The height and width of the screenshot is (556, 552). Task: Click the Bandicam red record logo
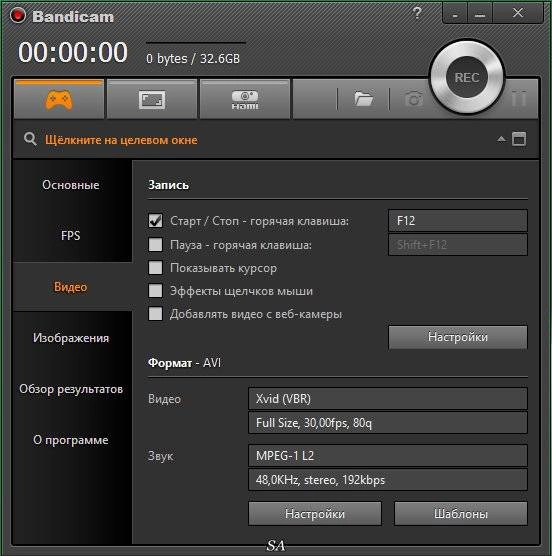tap(18, 16)
